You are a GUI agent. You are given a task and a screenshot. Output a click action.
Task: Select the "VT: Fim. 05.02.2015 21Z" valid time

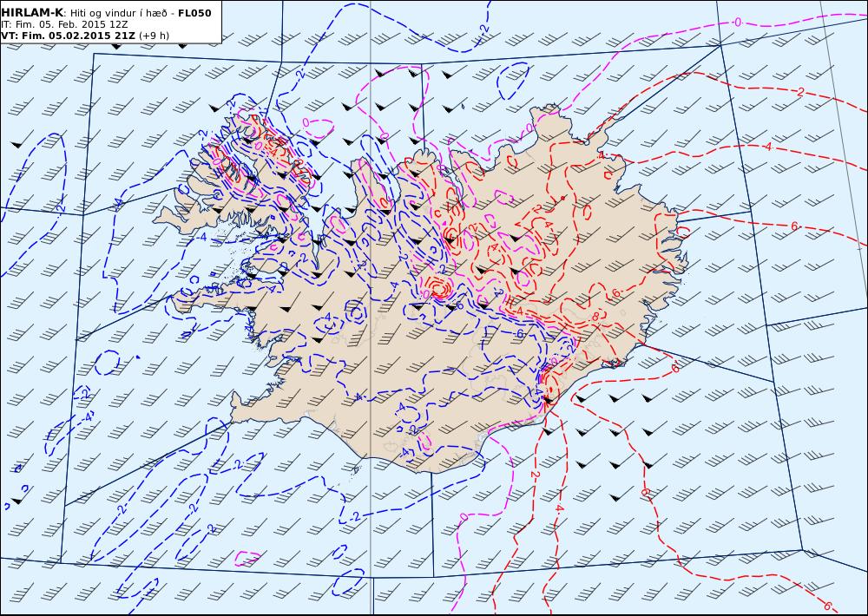68,36
